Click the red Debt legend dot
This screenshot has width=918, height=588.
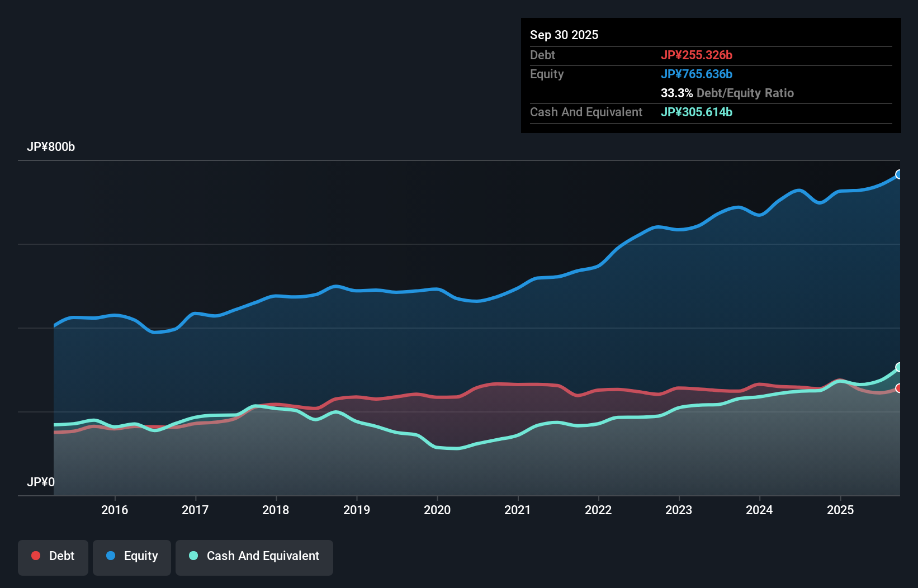pyautogui.click(x=36, y=556)
